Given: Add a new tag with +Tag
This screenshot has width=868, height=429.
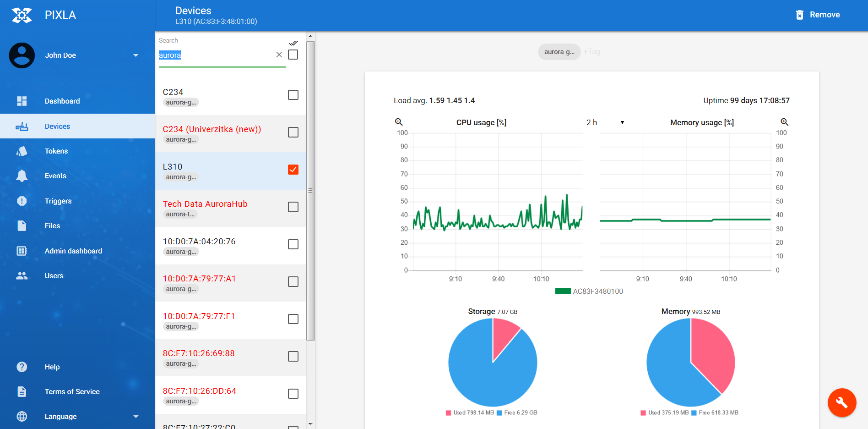Looking at the screenshot, I should pyautogui.click(x=592, y=52).
